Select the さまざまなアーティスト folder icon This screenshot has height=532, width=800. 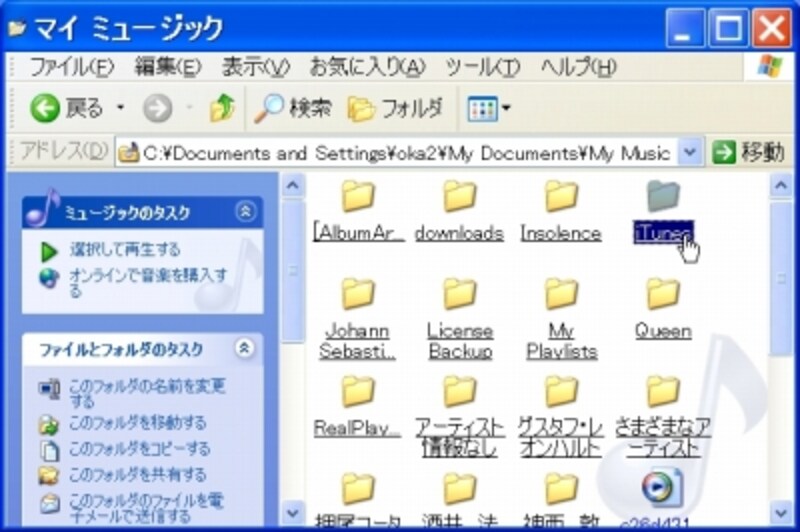pyautogui.click(x=663, y=391)
